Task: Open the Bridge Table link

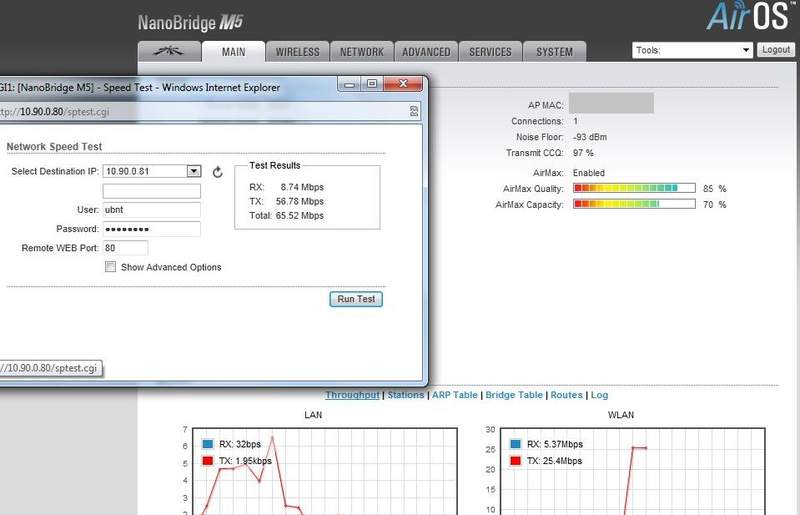Action: (514, 395)
